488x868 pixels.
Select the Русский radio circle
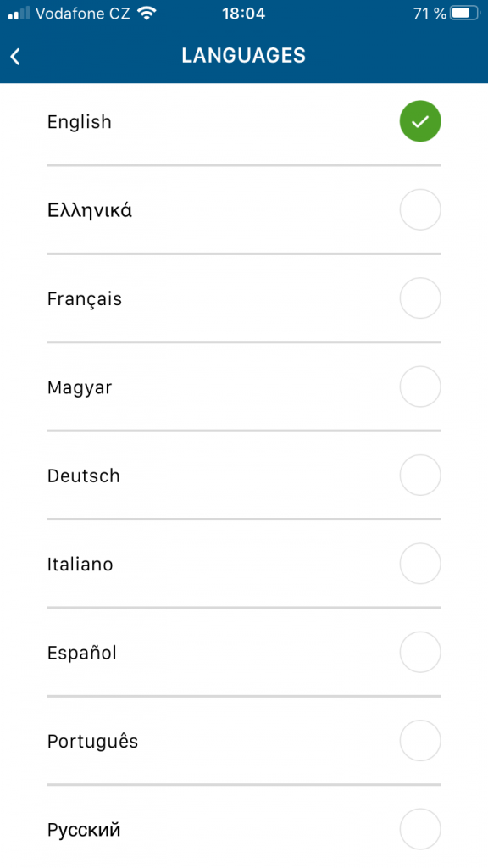420,830
